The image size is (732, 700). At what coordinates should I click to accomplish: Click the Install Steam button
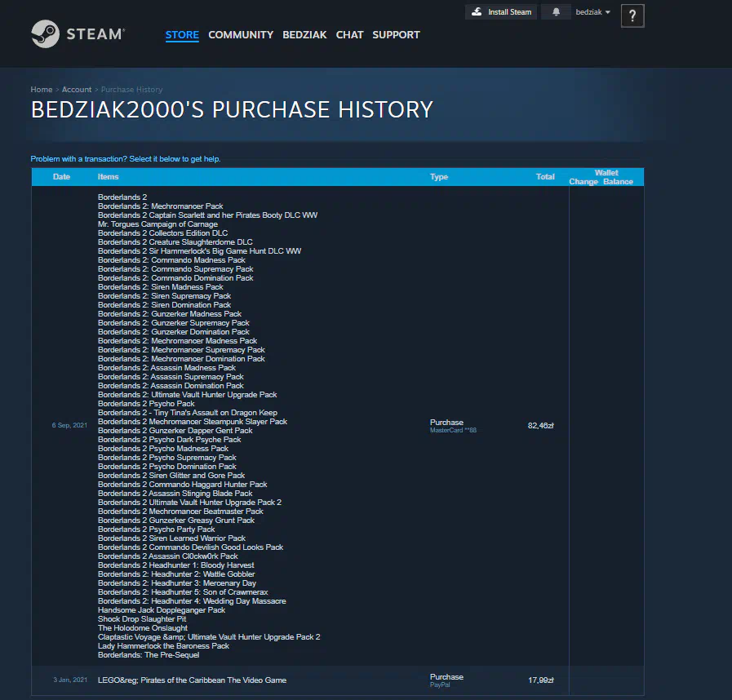[x=502, y=12]
